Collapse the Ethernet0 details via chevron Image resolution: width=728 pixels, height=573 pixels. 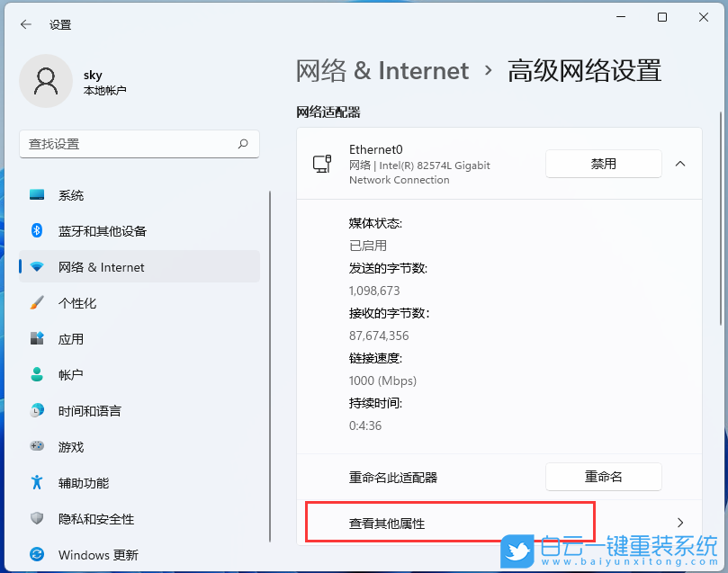(x=680, y=164)
